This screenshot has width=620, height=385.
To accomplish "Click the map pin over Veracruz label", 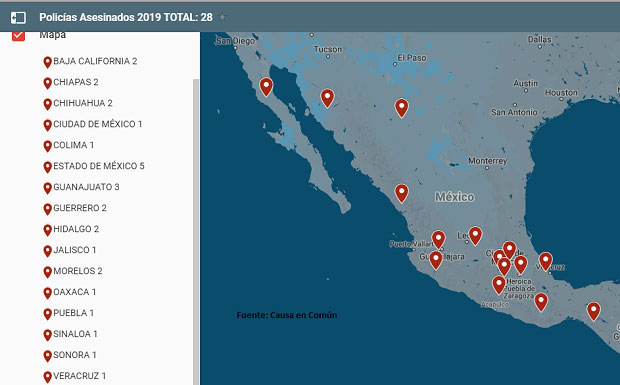I will 546,261.
